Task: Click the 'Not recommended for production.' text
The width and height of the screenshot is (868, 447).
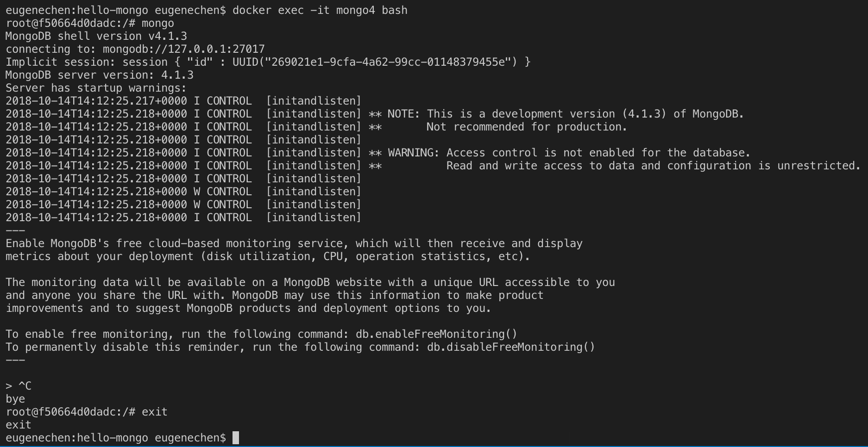Action: (527, 127)
